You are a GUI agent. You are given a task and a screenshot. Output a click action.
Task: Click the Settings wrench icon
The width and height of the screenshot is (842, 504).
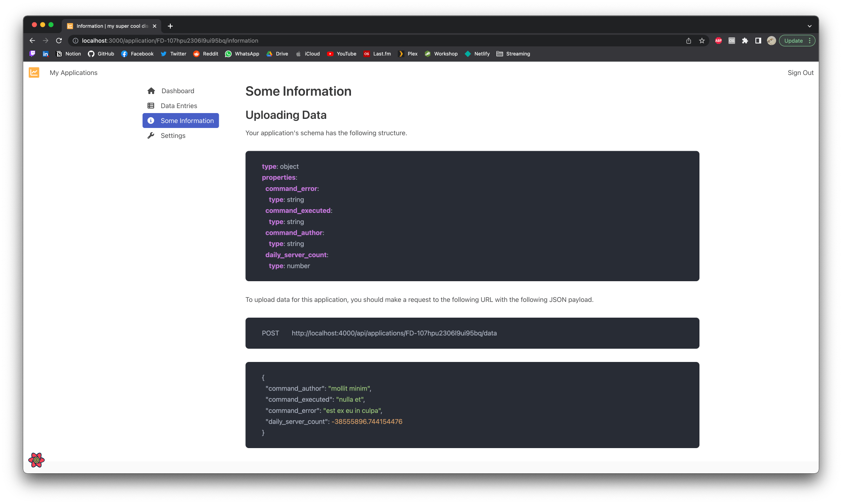pyautogui.click(x=151, y=135)
